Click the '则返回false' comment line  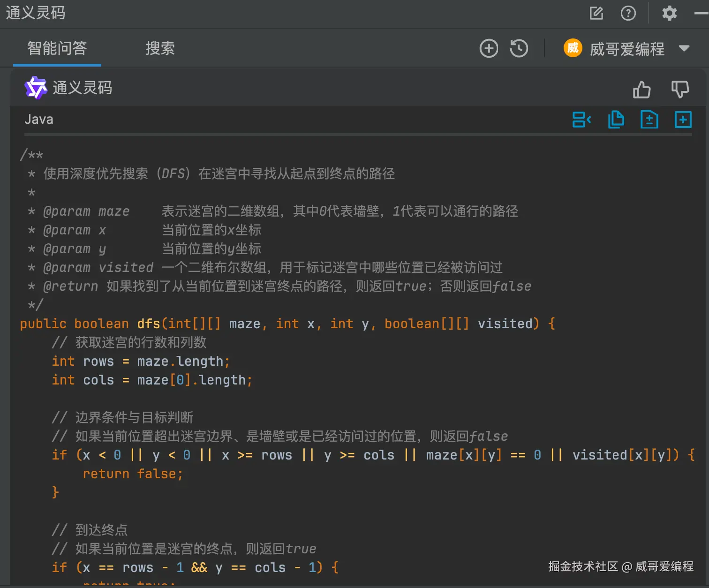coord(280,436)
